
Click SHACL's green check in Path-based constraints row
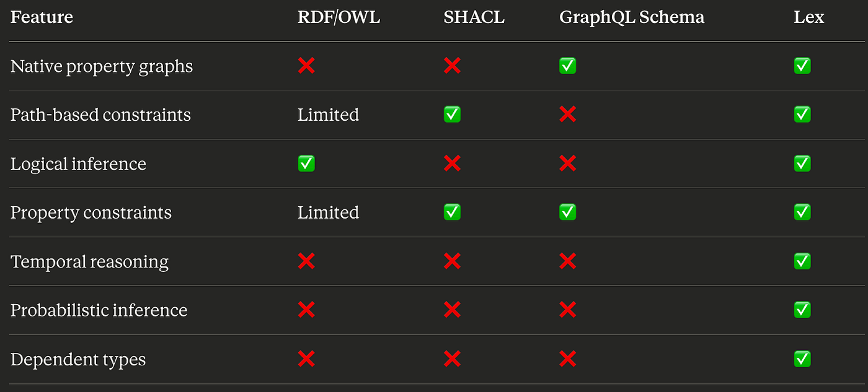coord(452,115)
